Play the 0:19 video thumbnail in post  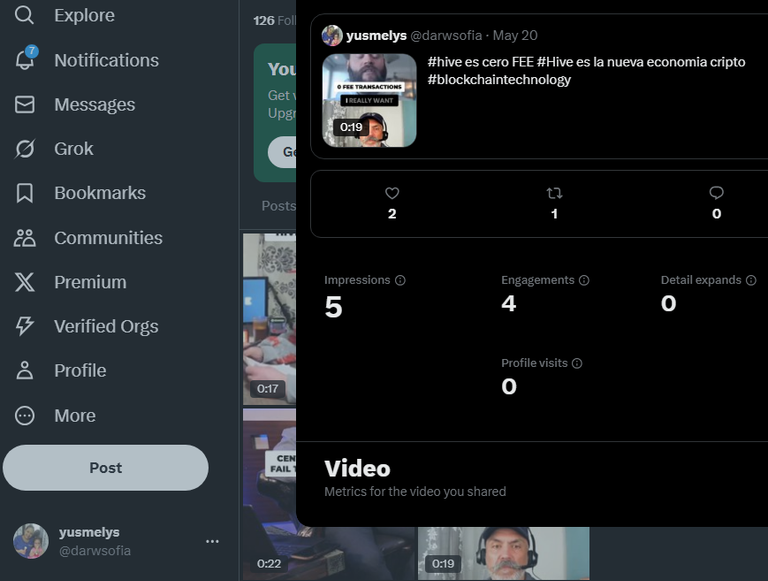pos(369,100)
